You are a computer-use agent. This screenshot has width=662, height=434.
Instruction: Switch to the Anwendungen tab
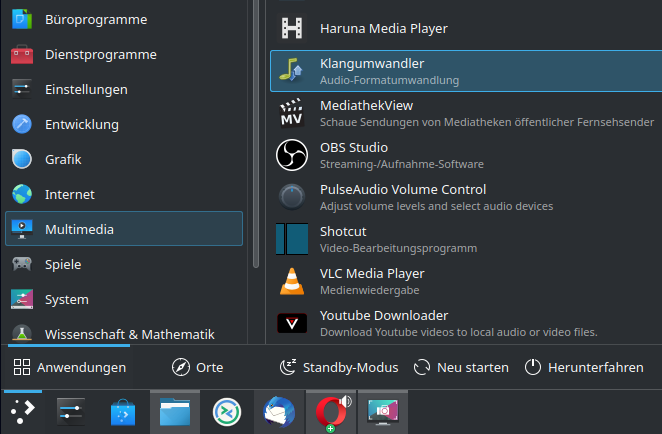coord(69,367)
